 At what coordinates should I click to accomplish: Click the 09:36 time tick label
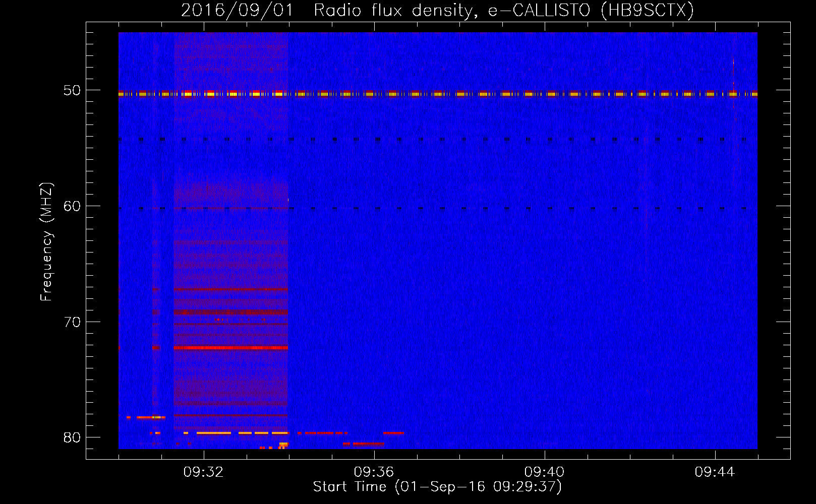[x=374, y=472]
